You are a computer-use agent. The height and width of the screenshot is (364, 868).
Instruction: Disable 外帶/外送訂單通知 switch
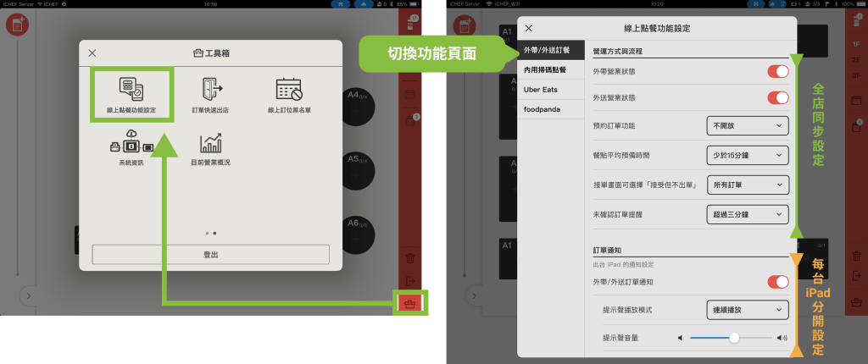click(777, 282)
